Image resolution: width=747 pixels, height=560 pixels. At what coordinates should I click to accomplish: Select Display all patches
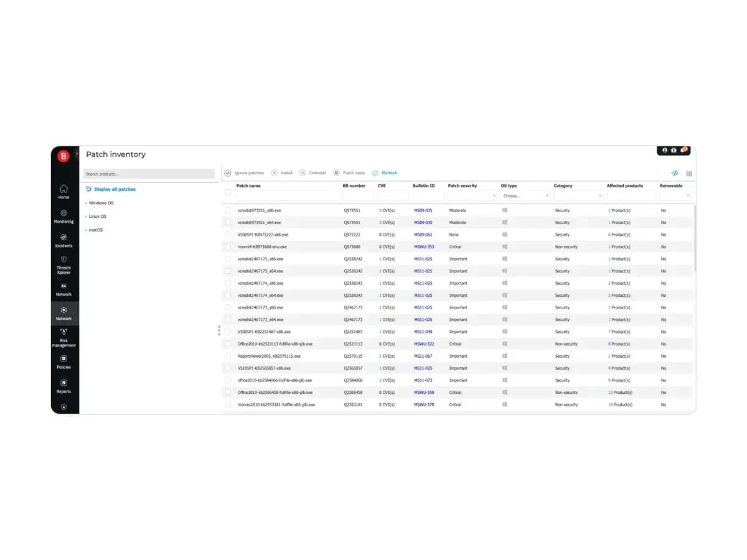[111, 189]
